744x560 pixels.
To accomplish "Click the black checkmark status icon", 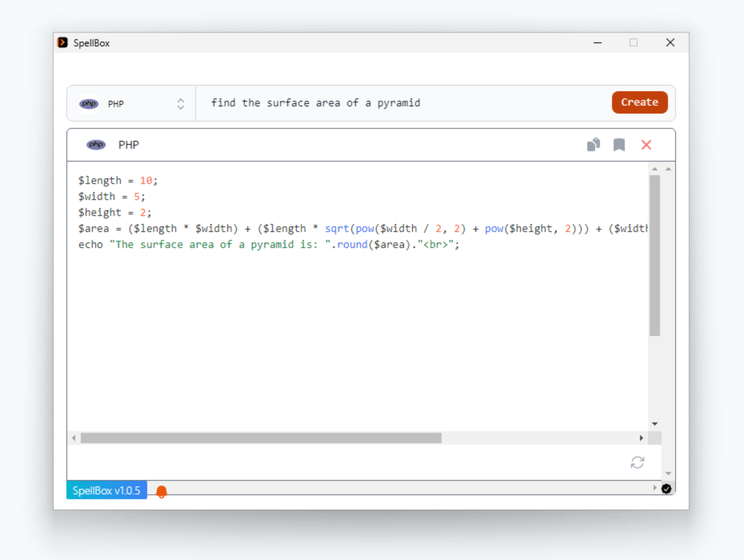I will [x=666, y=489].
